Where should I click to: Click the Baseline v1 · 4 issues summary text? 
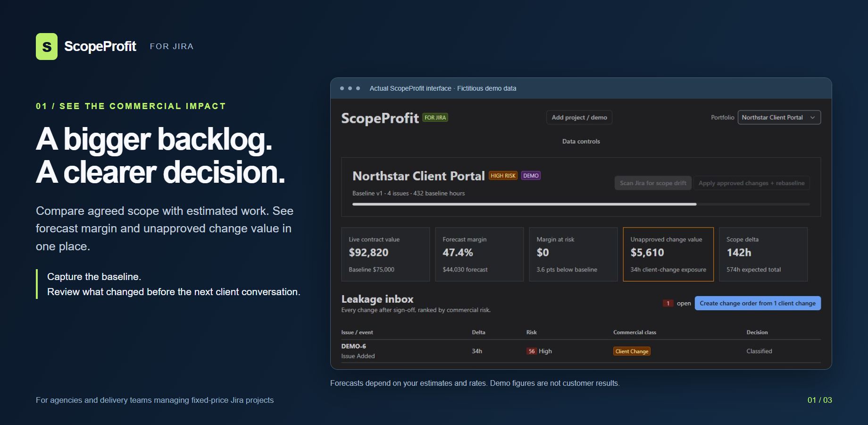click(x=409, y=193)
